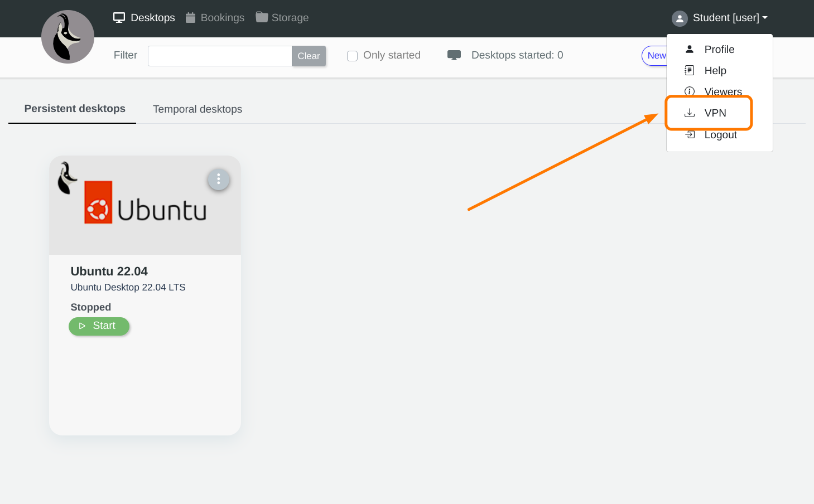
Task: Open the Storage section
Action: tap(282, 18)
